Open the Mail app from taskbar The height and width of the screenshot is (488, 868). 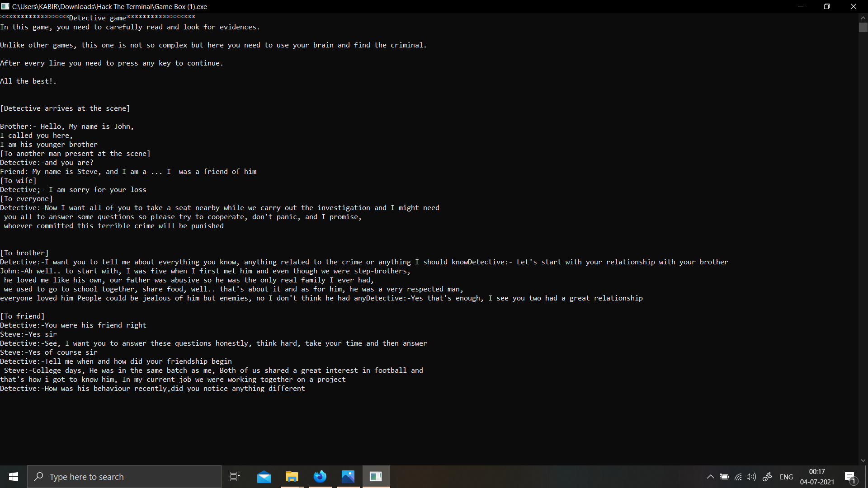[x=264, y=477]
